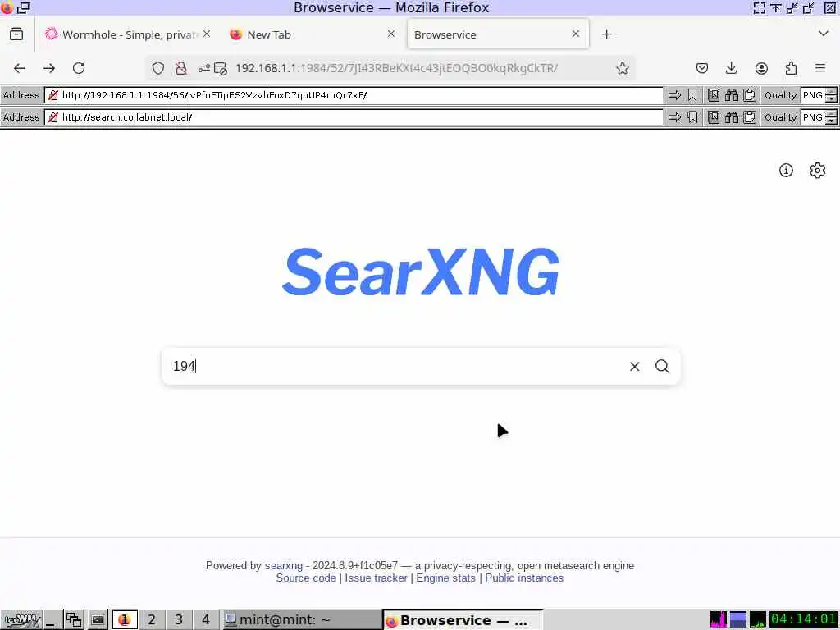Open the Firefox downloads arrow
The width and height of the screenshot is (840, 630).
pos(731,68)
